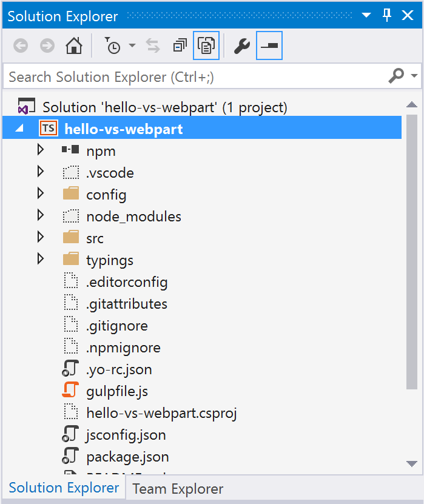The image size is (424, 504).
Task: Select the .gitignore file
Action: coord(116,326)
